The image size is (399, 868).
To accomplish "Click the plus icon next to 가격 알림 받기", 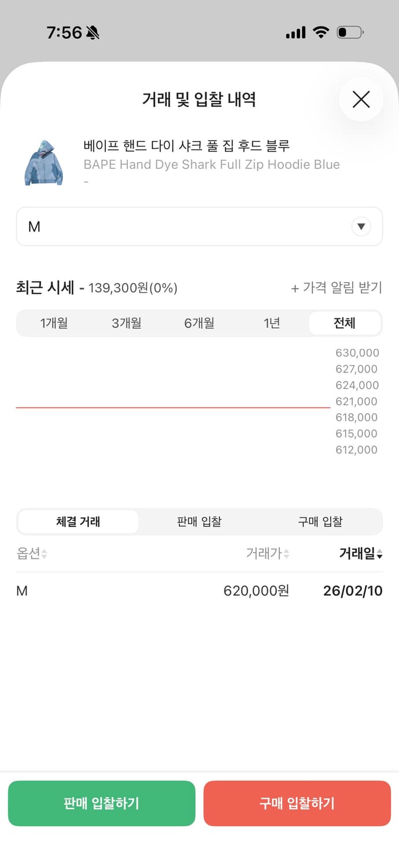I will pos(296,288).
